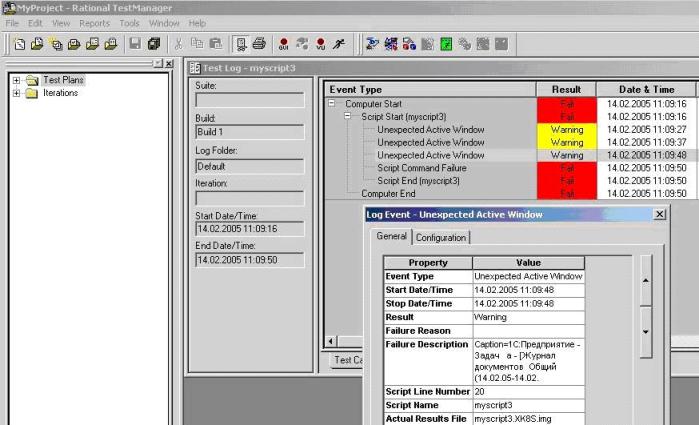699x425 pixels.
Task: Click the Script Name value myscript3
Action: [528, 405]
